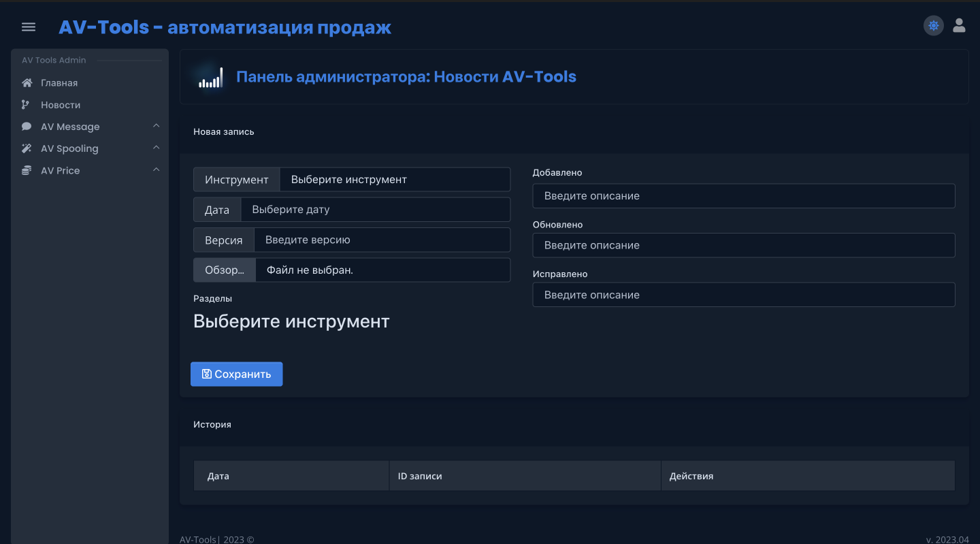This screenshot has height=544, width=980.
Task: Click the Добавлено label
Action: coord(557,173)
